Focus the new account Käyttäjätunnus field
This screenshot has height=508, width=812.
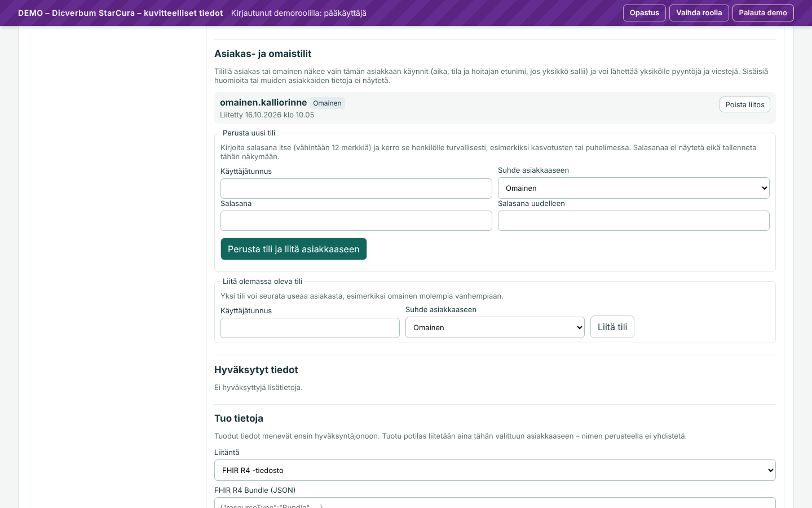click(x=356, y=189)
